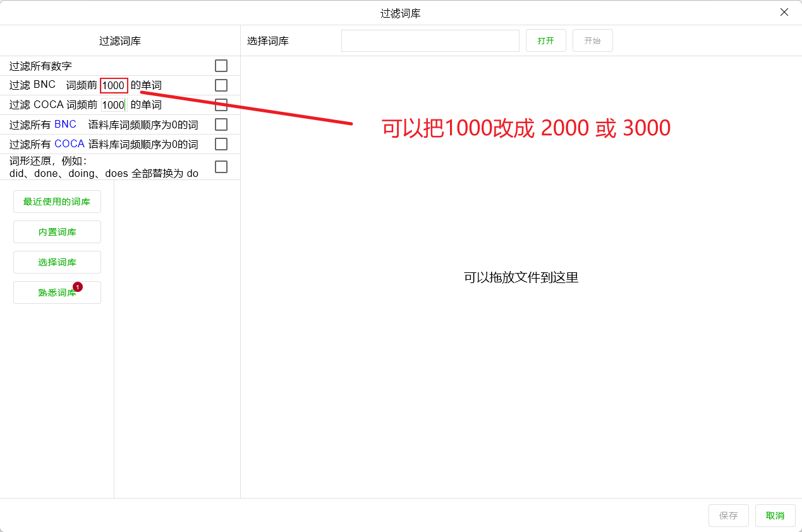Open the 熟悉词库 with notification badge
The width and height of the screenshot is (802, 532).
[x=57, y=292]
